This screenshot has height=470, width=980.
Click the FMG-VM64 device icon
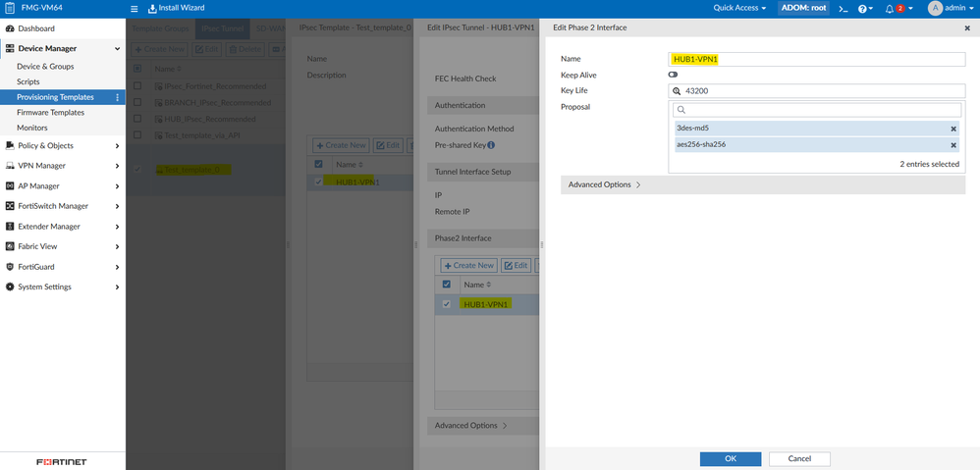(x=10, y=8)
